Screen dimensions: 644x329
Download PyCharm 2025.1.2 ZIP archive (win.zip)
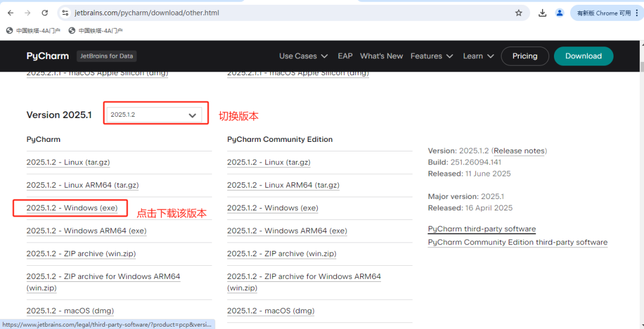click(x=81, y=253)
